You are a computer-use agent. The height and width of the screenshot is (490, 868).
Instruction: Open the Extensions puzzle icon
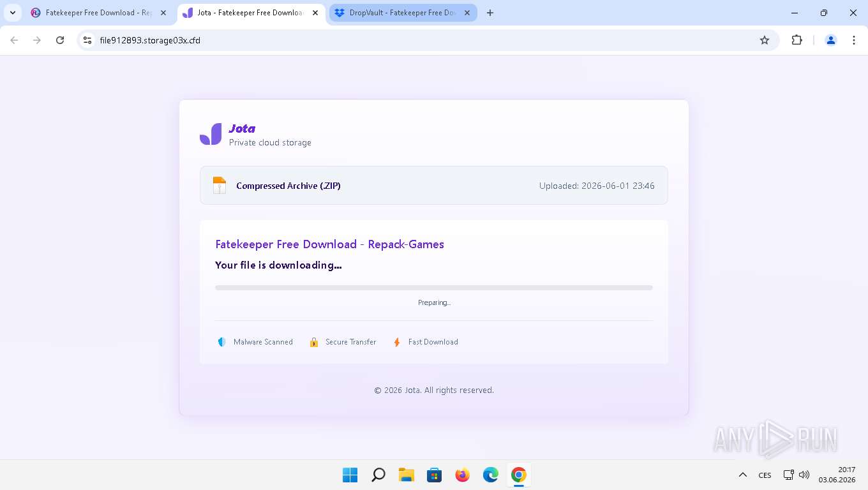click(797, 40)
